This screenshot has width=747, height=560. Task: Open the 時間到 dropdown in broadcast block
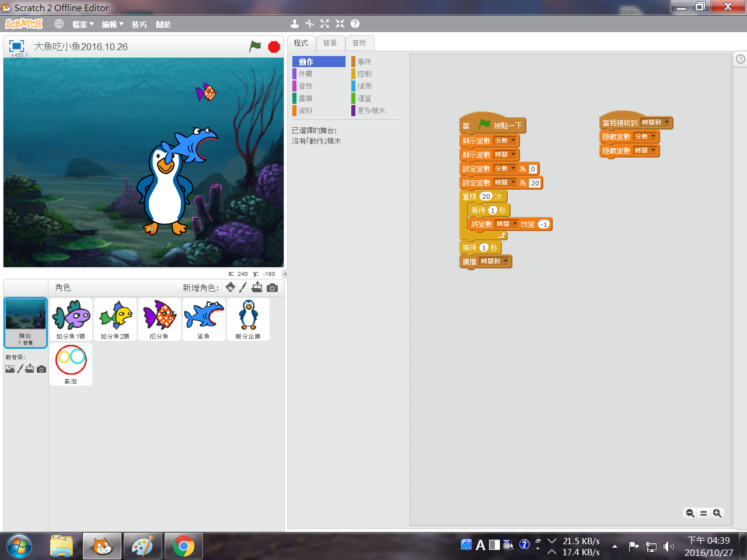pos(505,261)
